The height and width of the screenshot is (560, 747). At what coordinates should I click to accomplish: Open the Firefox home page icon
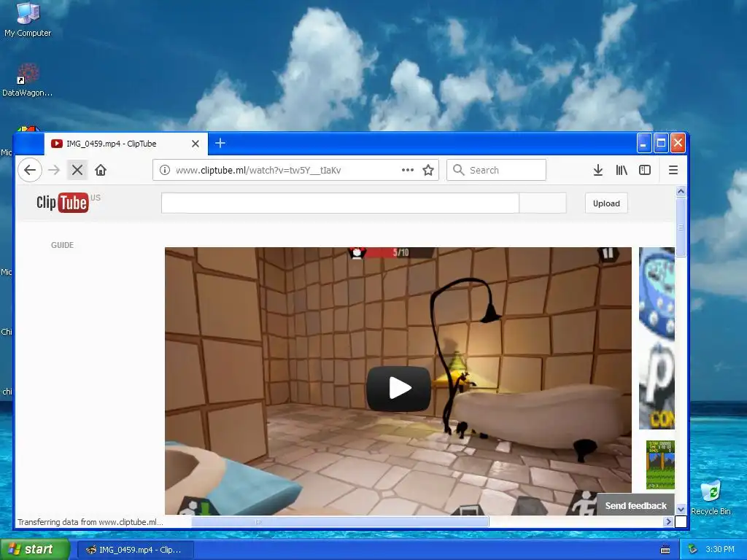coord(101,170)
